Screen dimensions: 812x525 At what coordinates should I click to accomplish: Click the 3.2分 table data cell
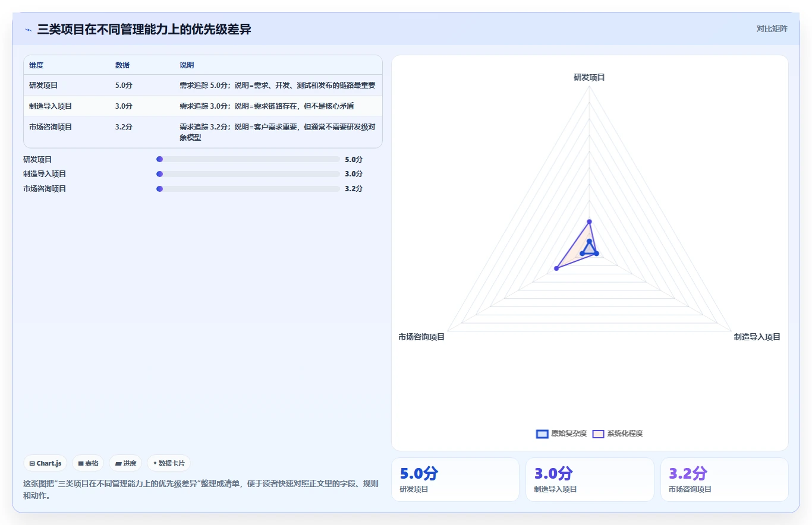(x=124, y=126)
